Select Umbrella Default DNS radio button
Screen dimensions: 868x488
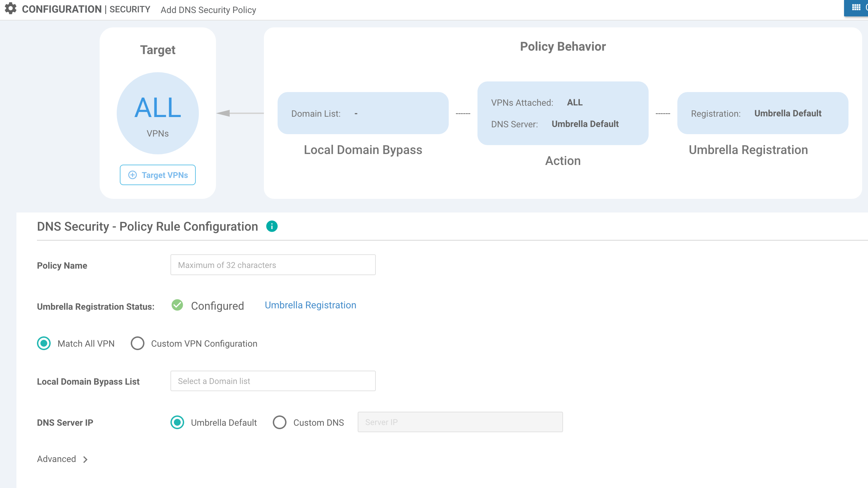point(177,422)
